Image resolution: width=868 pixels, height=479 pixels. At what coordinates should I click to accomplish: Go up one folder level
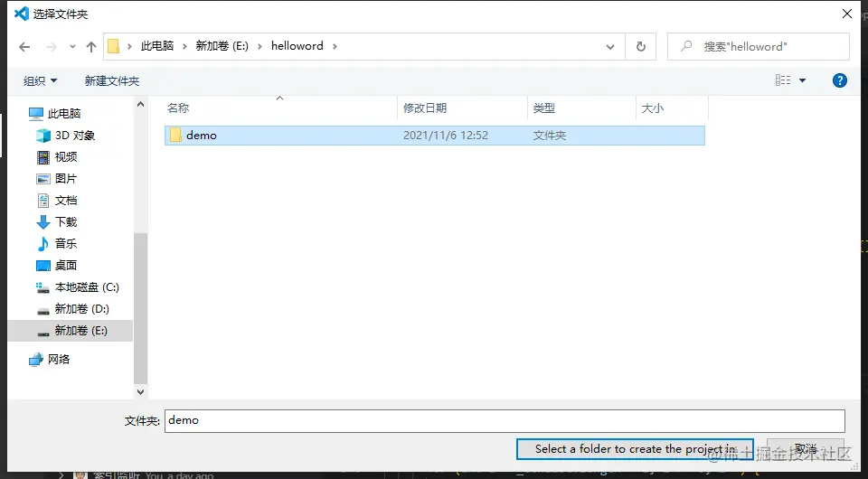(91, 47)
